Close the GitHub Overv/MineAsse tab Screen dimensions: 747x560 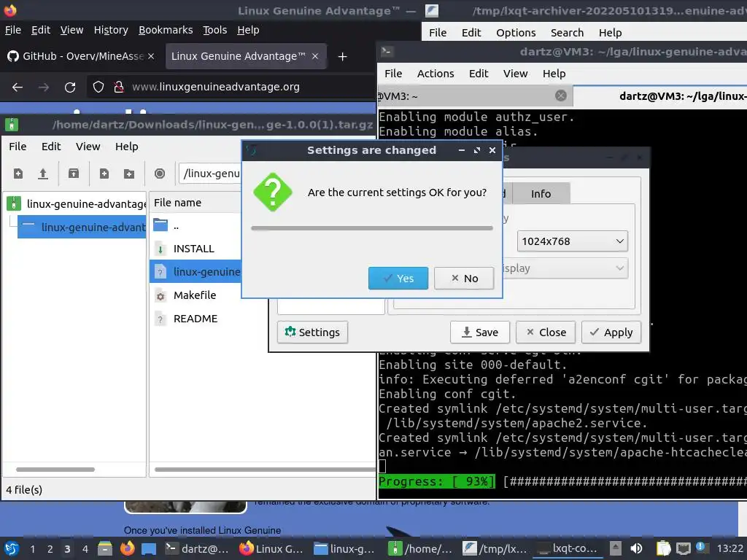click(151, 56)
